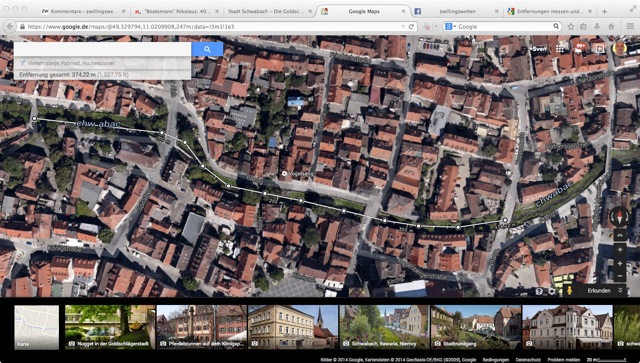Image resolution: width=640 pixels, height=363 pixels.
Task: Switch to the "Bootsmann" Nikolaus tab
Action: coord(177,11)
